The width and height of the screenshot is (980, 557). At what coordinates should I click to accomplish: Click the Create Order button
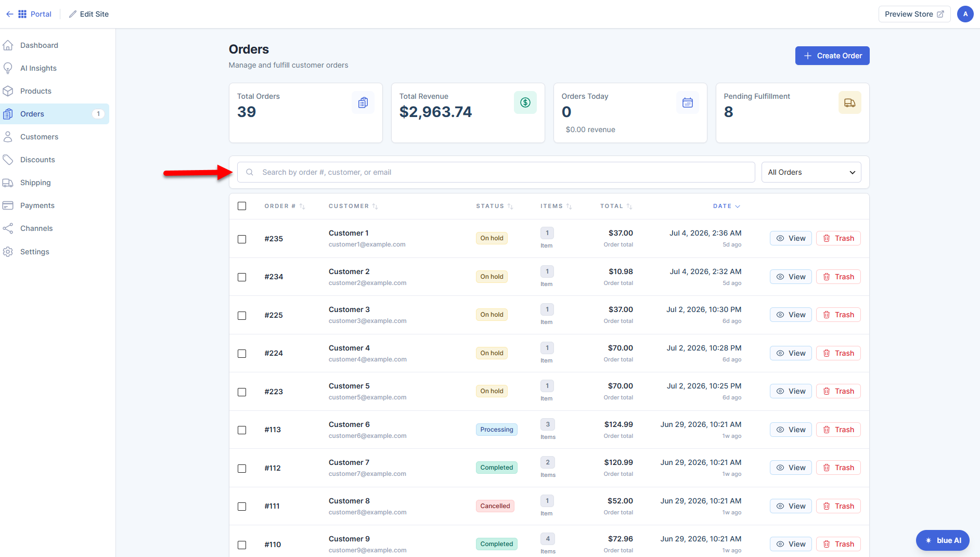coord(832,56)
